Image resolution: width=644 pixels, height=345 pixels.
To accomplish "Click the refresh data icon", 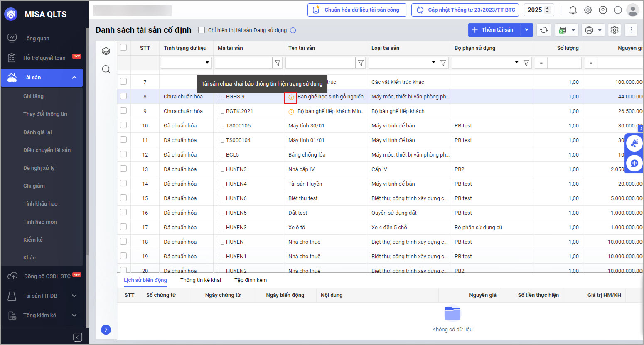I will pos(543,30).
